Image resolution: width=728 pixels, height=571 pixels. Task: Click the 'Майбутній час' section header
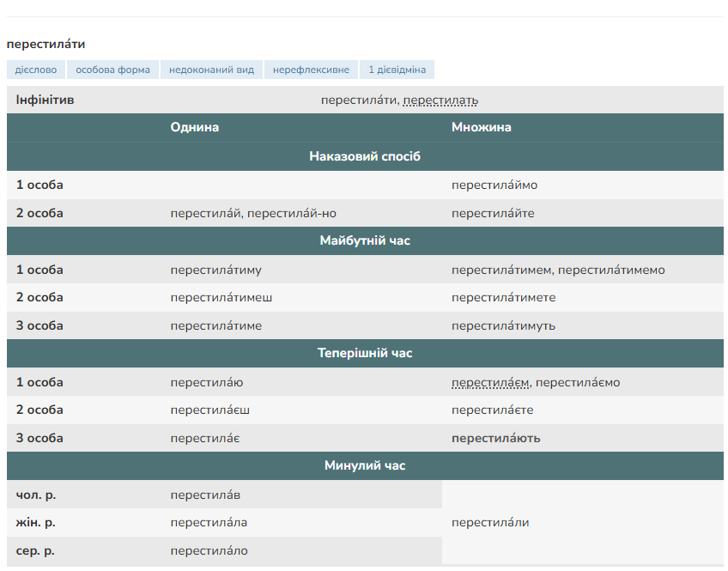pyautogui.click(x=365, y=240)
